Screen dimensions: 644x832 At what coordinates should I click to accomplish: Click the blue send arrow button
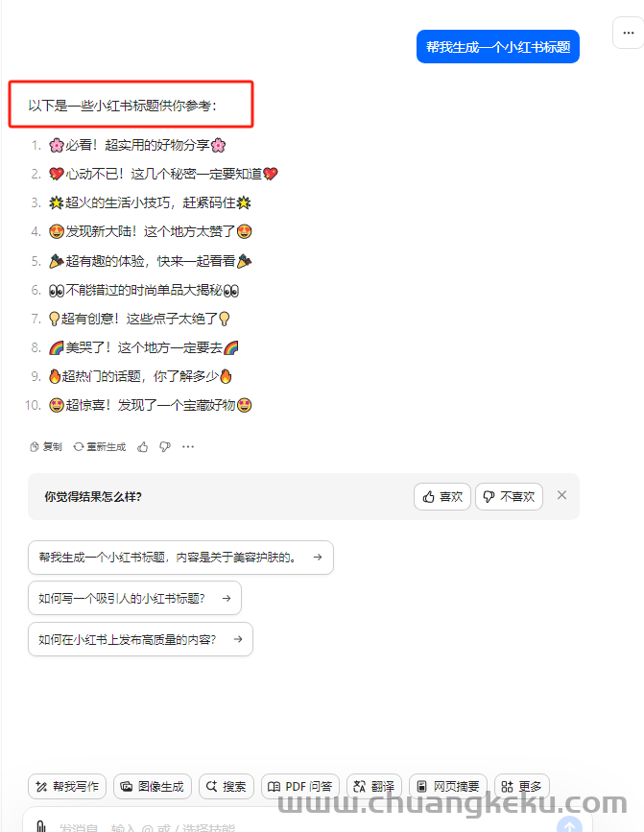coord(569,824)
